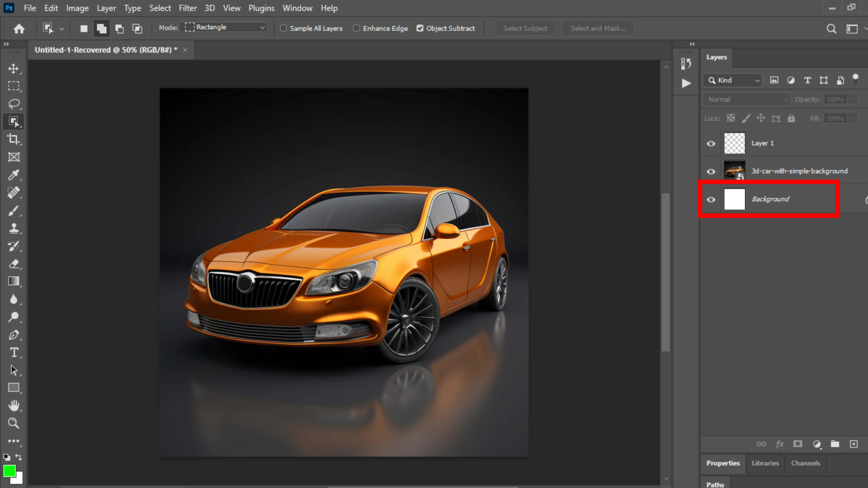The image size is (868, 488).
Task: Click Add layer mask icon
Action: (x=798, y=444)
